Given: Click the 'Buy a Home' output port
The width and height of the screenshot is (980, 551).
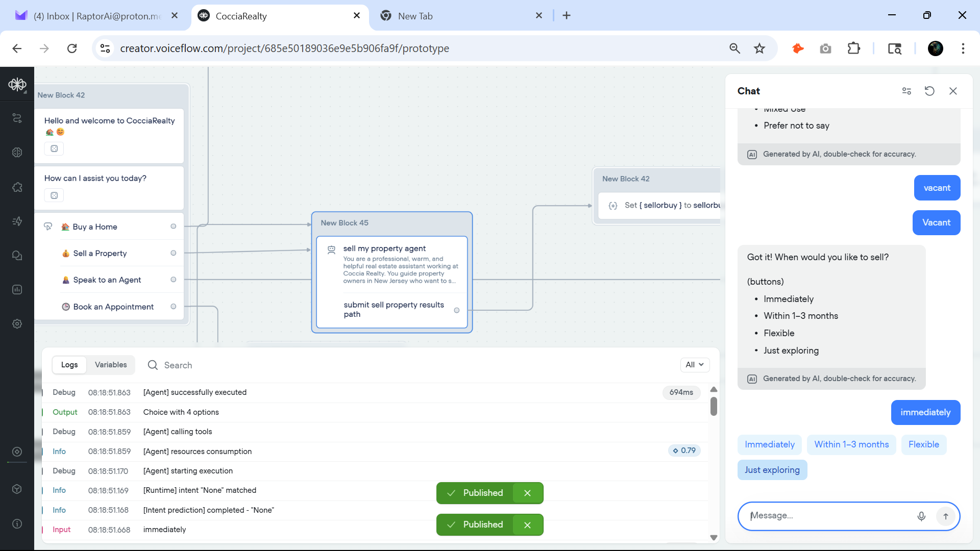Looking at the screenshot, I should point(173,227).
